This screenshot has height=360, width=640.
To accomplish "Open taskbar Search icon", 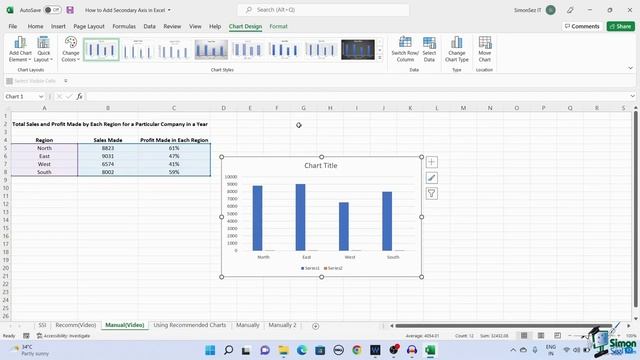I will [x=229, y=350].
